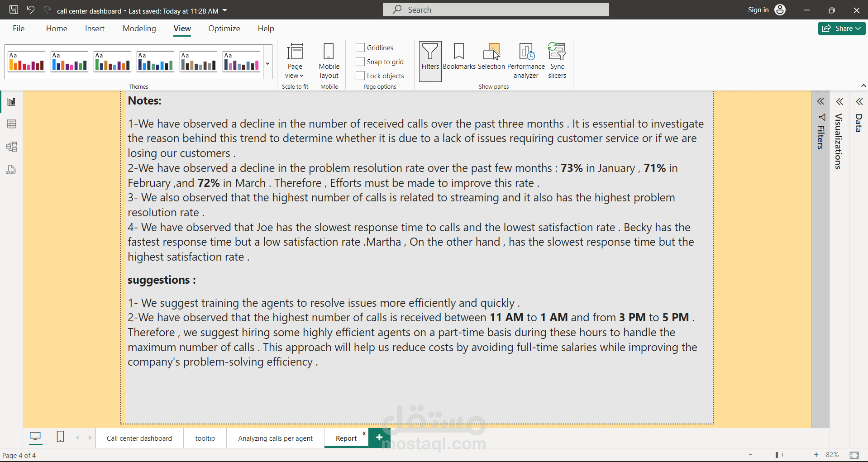Open the Help ribbon tab
The width and height of the screenshot is (868, 462).
pyautogui.click(x=266, y=29)
